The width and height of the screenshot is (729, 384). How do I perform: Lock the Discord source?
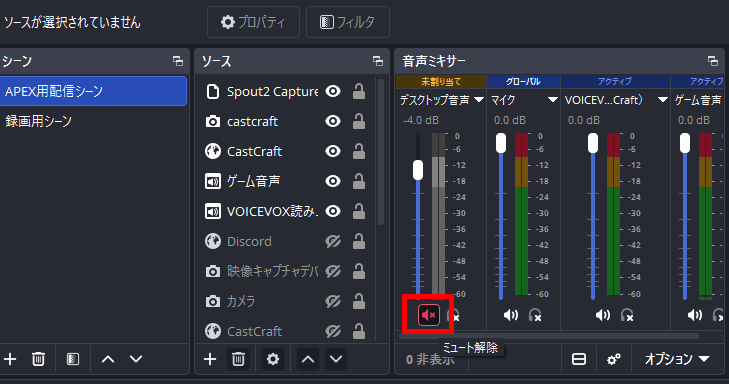[358, 241]
